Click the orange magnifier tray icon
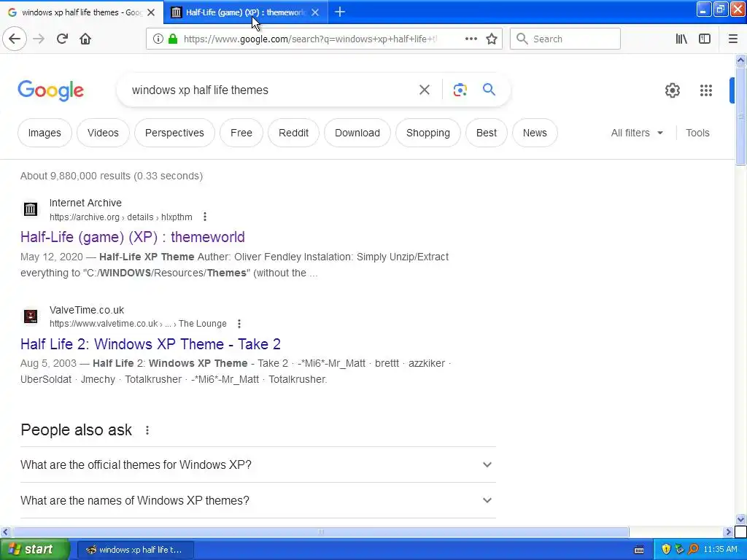This screenshot has width=747, height=560. coord(693,550)
